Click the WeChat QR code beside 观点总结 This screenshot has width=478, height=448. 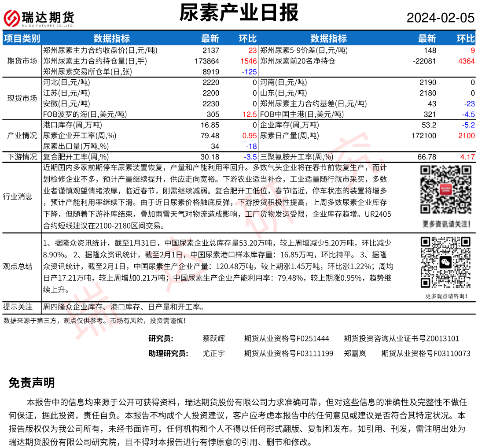pos(445,262)
